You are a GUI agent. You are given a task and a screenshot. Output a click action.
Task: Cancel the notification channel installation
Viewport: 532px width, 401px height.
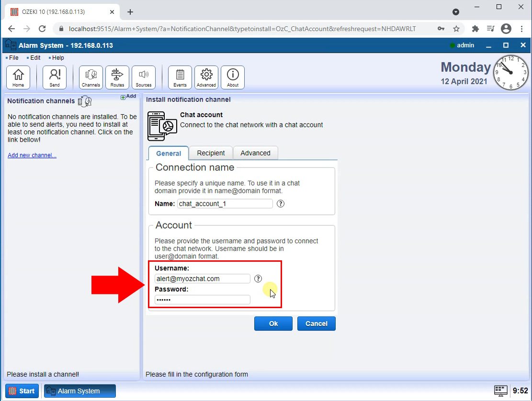pos(316,323)
